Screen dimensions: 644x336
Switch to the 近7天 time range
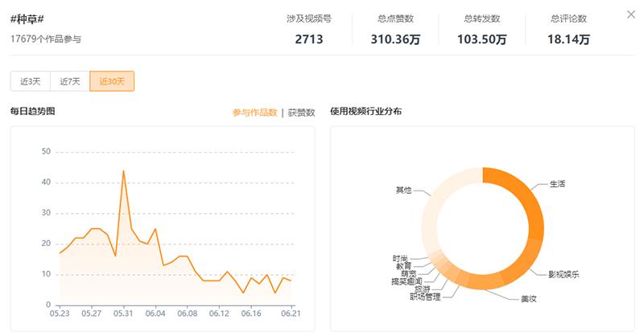pyautogui.click(x=69, y=81)
